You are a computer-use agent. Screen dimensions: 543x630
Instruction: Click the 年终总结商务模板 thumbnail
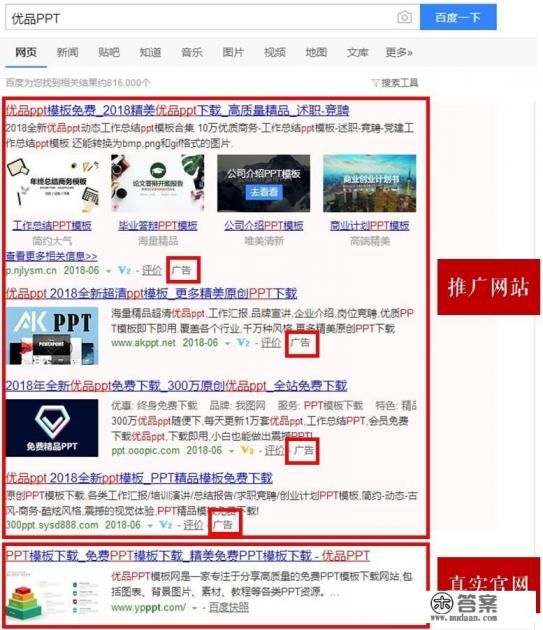click(53, 183)
